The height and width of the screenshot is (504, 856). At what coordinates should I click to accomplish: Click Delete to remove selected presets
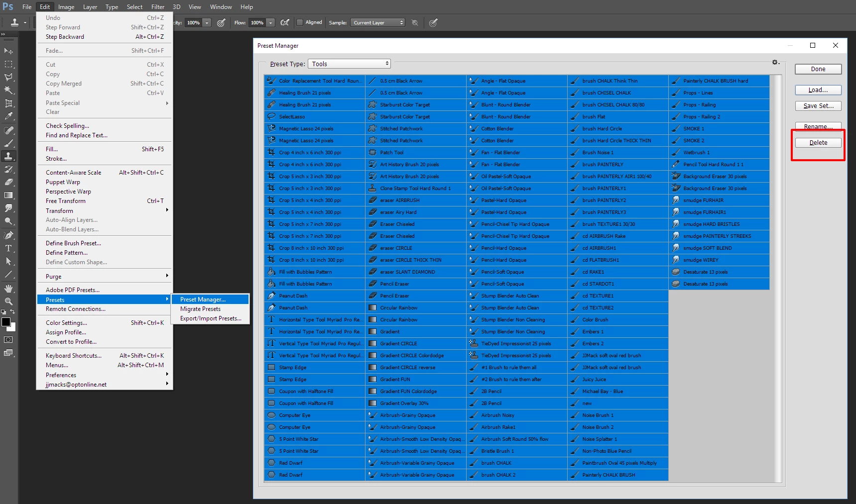[x=818, y=143]
